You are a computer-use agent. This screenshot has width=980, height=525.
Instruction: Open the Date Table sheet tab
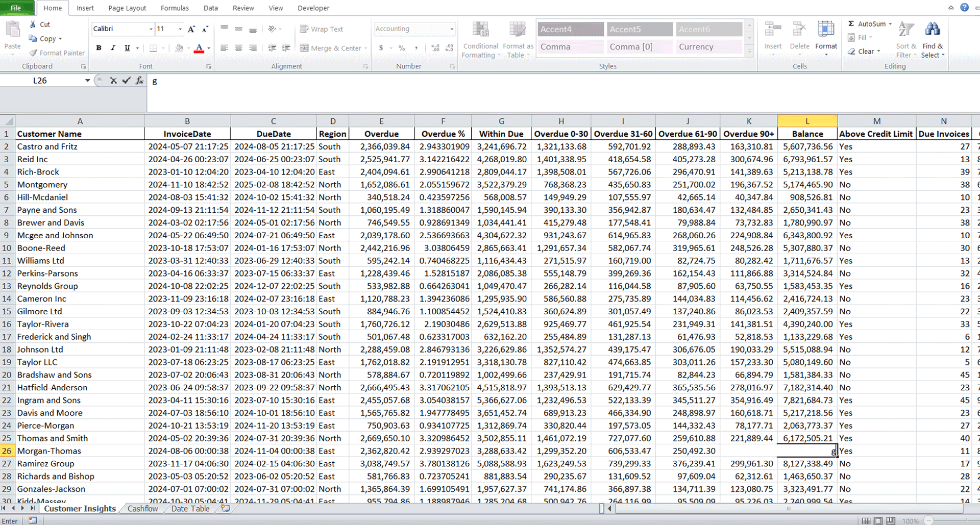click(x=190, y=509)
